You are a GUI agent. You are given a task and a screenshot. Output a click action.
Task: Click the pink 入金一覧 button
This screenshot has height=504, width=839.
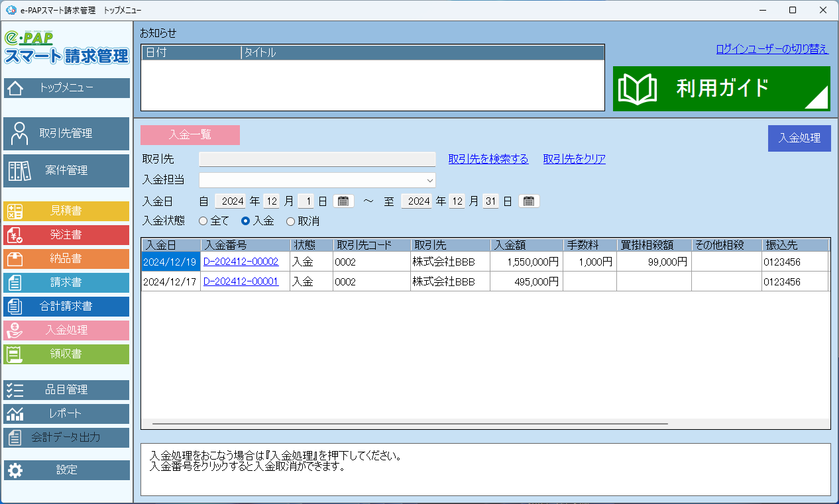point(190,135)
